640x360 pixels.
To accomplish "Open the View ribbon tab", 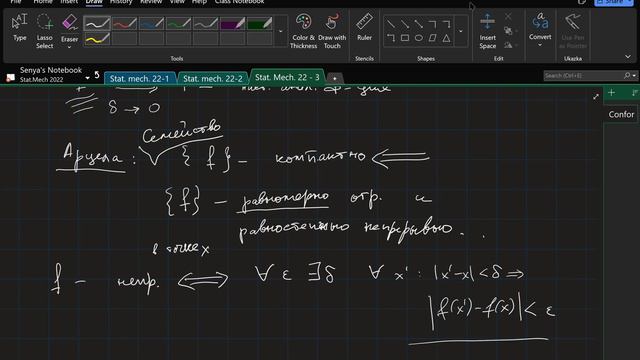I will (177, 2).
